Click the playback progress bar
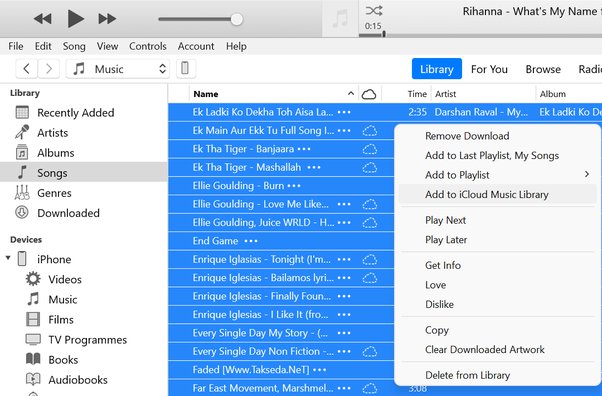The image size is (602, 396). 480,35
